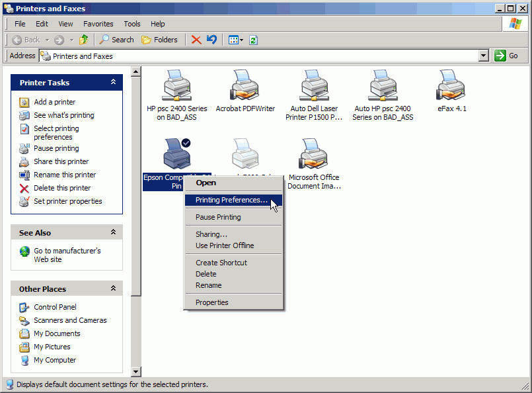Select the eFax 4.1 printer icon
Screen dimensions: 532x393
pyautogui.click(x=451, y=85)
